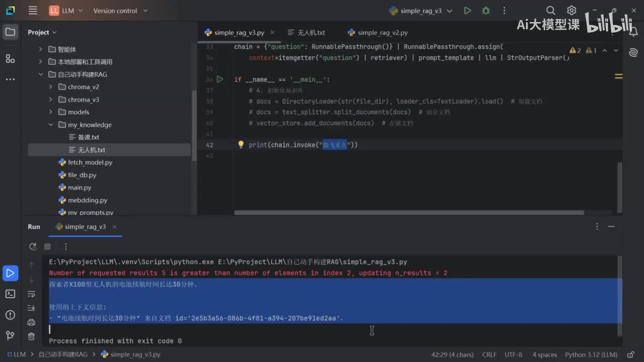Collapse the 自己动手构建RAG folder

(x=41, y=74)
